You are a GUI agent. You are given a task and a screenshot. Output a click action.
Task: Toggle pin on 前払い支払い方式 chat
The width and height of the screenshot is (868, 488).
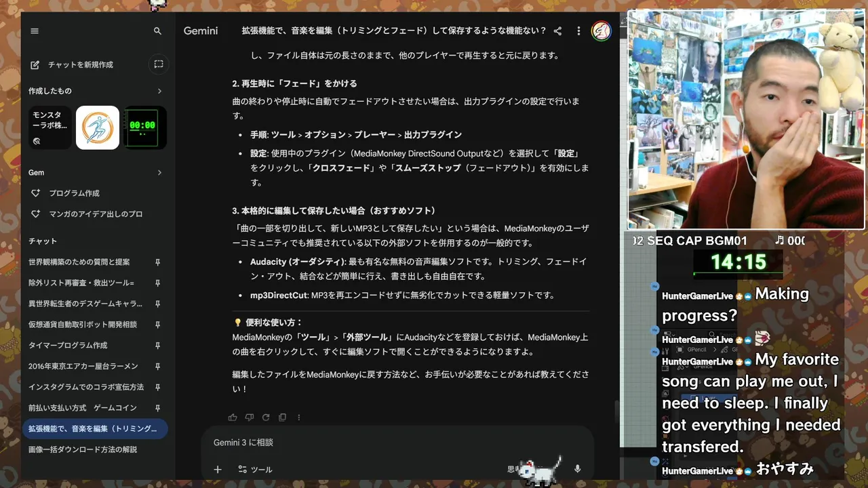pyautogui.click(x=157, y=408)
